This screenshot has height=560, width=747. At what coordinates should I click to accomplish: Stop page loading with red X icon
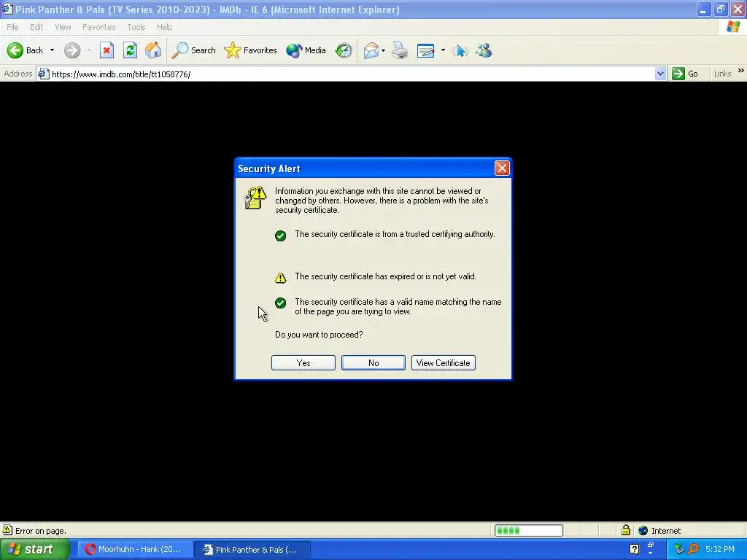[107, 50]
